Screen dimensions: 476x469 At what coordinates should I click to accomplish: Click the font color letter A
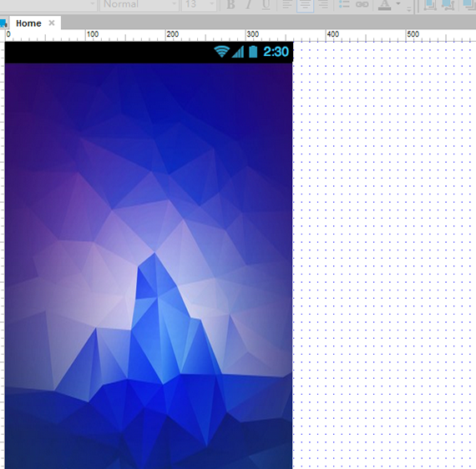(x=385, y=5)
